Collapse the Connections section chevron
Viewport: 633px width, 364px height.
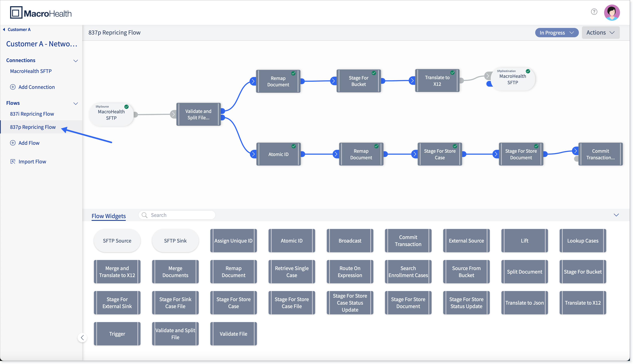point(75,61)
